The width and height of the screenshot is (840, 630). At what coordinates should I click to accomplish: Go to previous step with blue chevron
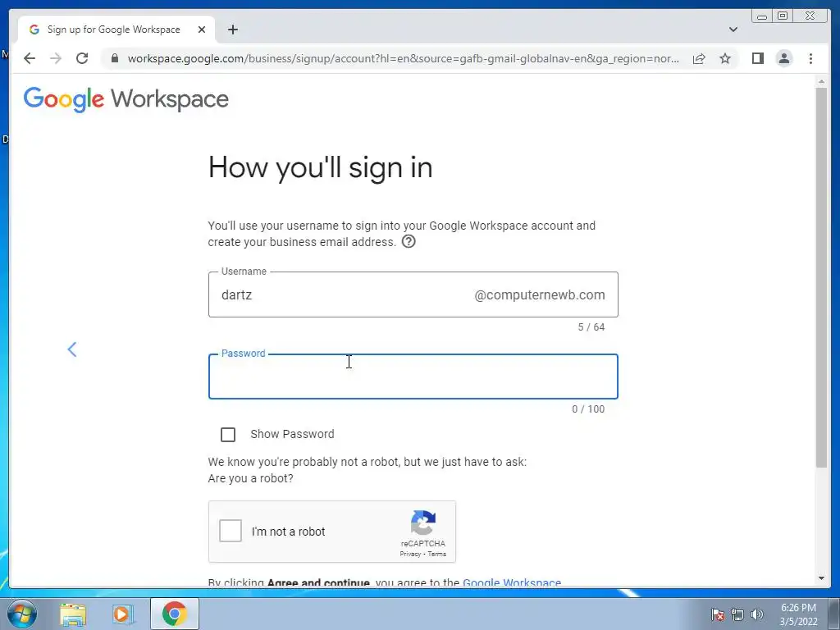(x=72, y=349)
